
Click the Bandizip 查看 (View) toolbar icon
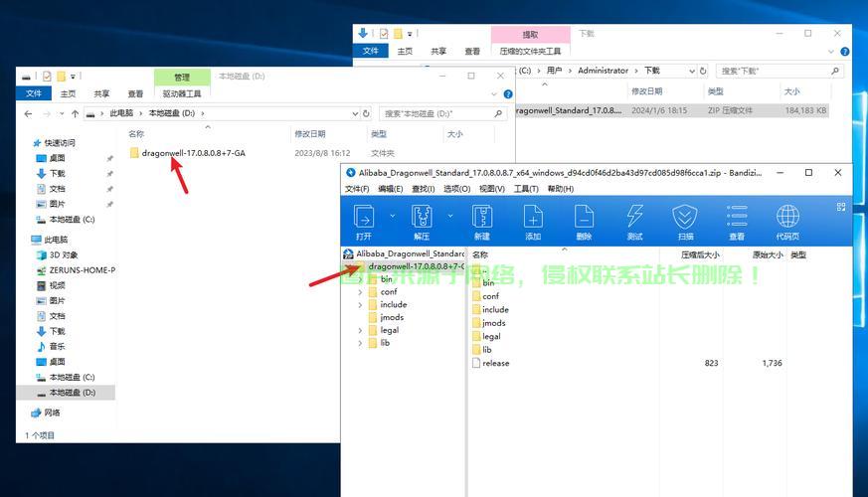click(x=736, y=222)
